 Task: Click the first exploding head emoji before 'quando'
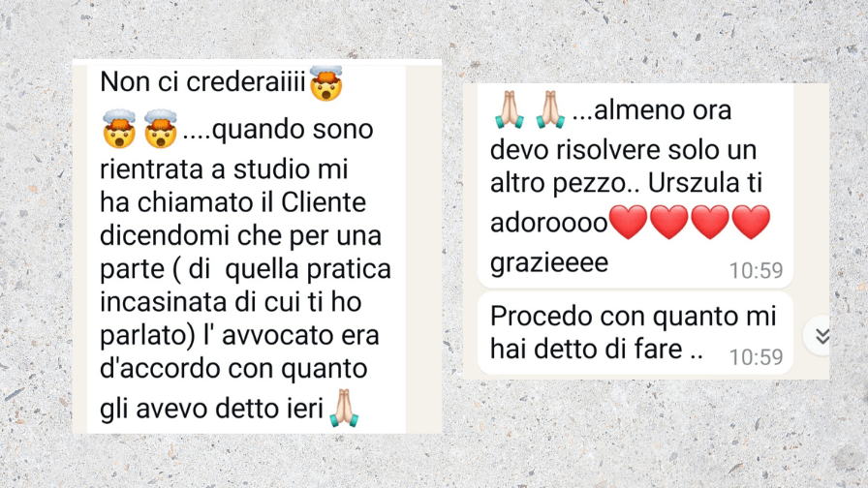coord(119,129)
